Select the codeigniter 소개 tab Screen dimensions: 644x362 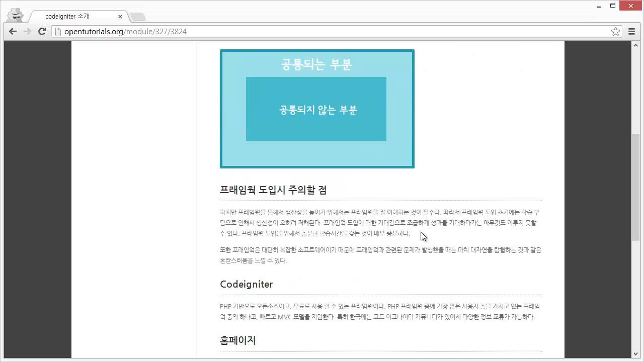pyautogui.click(x=78, y=17)
